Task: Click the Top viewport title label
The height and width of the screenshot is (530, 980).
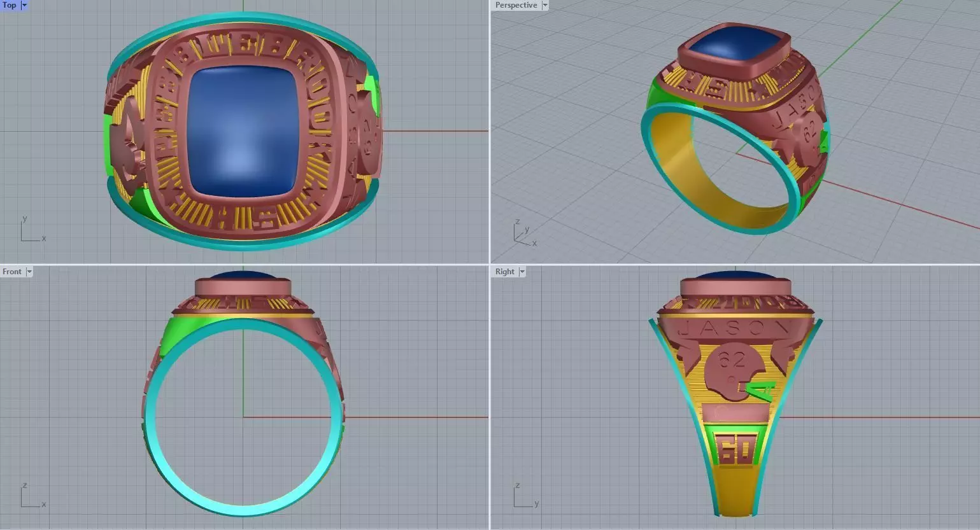Action: click(10, 5)
